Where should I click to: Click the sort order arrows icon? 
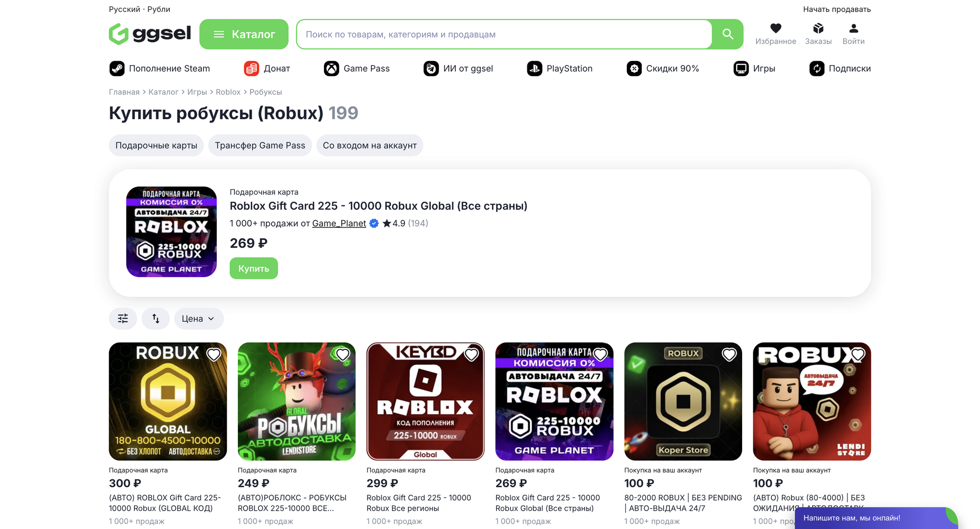[x=156, y=318]
